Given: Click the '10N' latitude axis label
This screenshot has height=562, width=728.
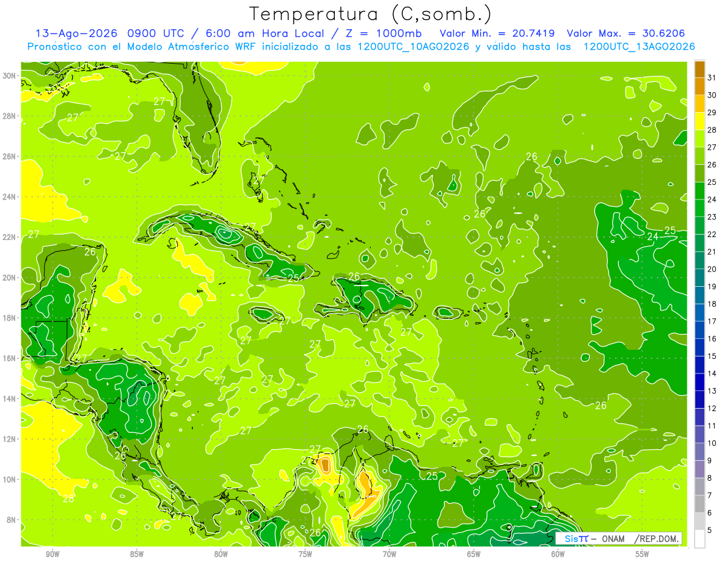Looking at the screenshot, I should [10, 480].
